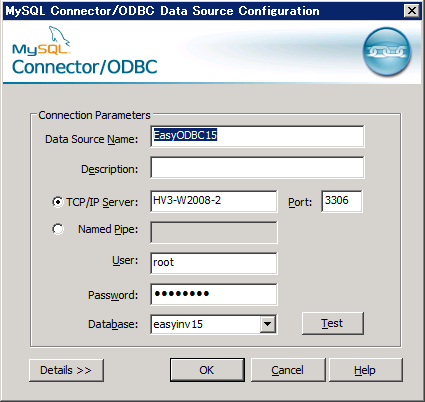The width and height of the screenshot is (425, 402).
Task: Click the Port label
Action: click(x=300, y=202)
